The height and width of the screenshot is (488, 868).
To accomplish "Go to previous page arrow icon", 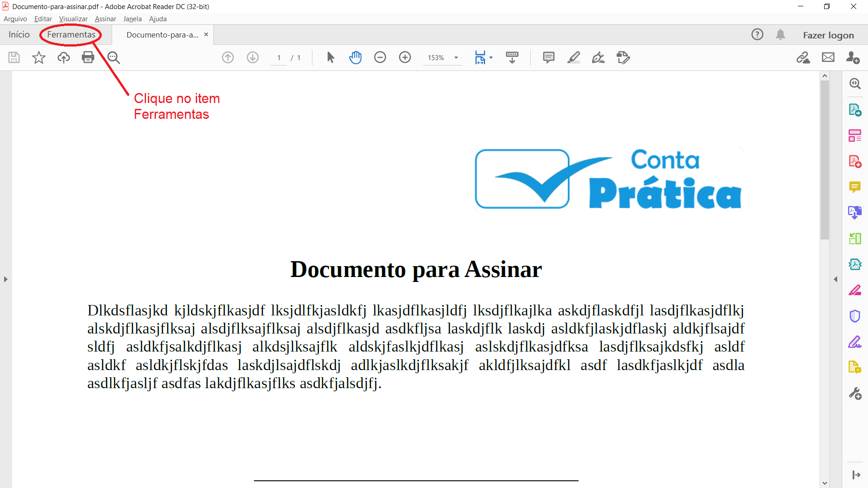I will 228,57.
